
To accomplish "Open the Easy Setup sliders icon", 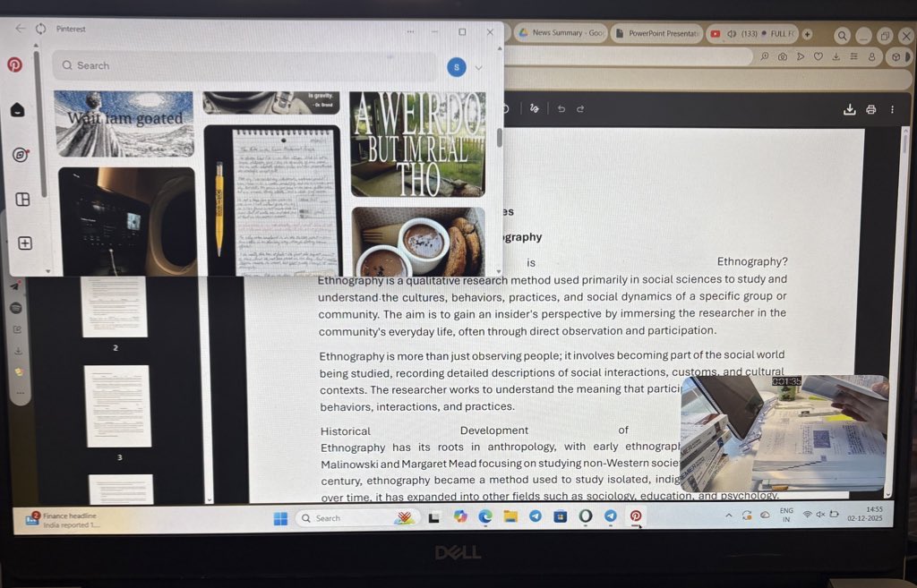I will [x=853, y=56].
